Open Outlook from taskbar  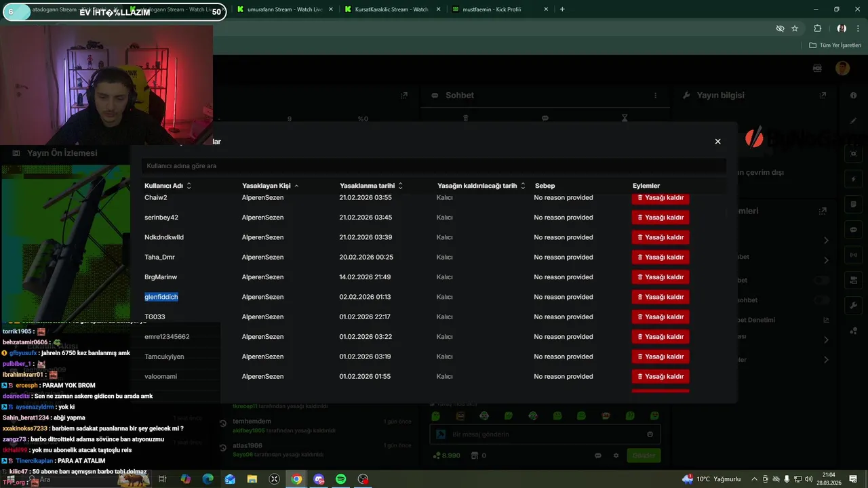click(230, 479)
